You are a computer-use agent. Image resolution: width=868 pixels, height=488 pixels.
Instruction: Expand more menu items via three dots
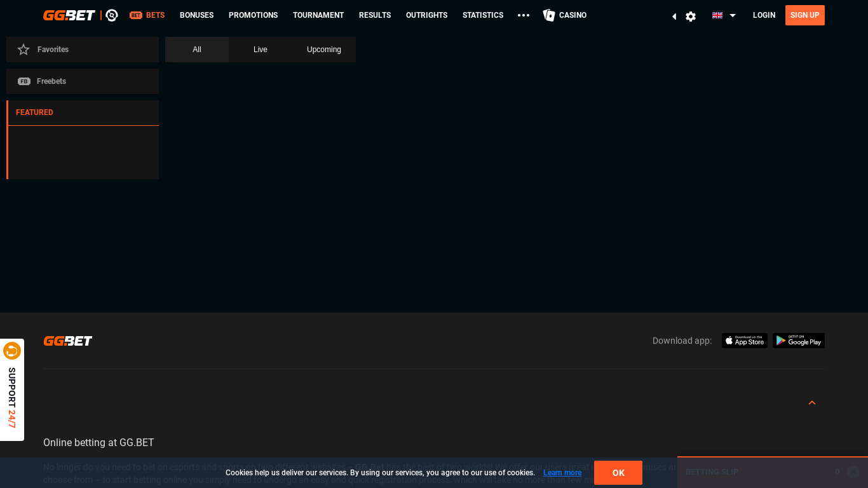point(524,15)
